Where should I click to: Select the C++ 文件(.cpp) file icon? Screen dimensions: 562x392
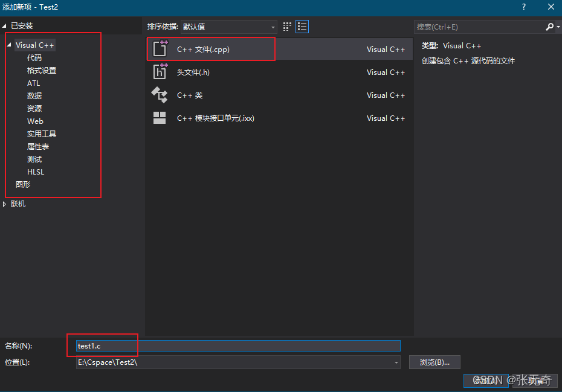point(160,49)
